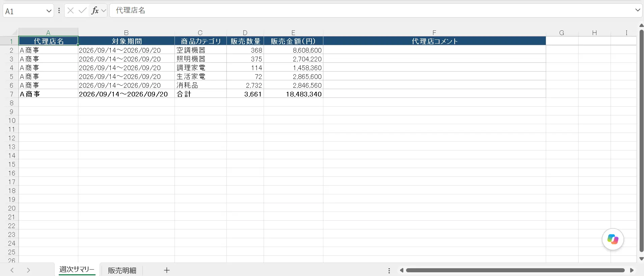This screenshot has width=644, height=276.
Task: Switch to the 販売明細 sheet tab
Action: 122,270
